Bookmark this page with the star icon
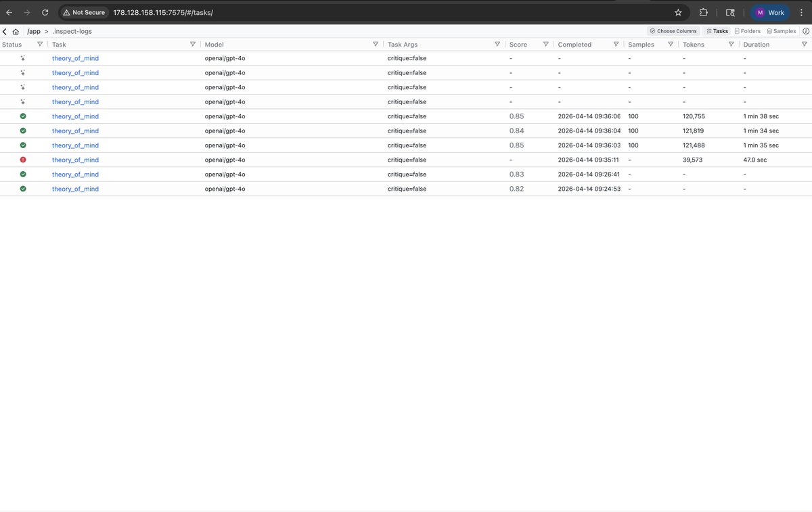This screenshot has height=512, width=812. [x=678, y=12]
